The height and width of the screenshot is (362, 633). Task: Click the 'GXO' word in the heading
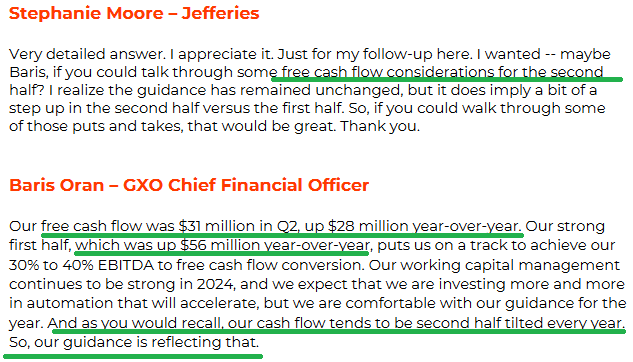(x=143, y=185)
